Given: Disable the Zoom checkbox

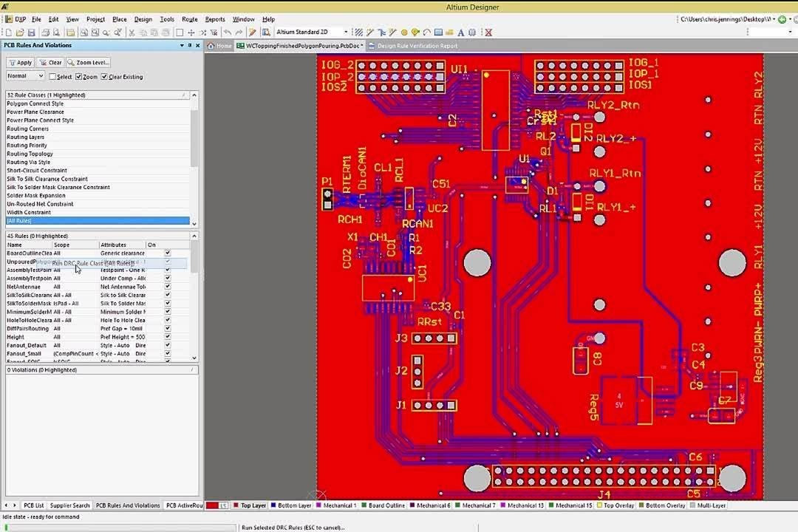Looking at the screenshot, I should pos(78,76).
